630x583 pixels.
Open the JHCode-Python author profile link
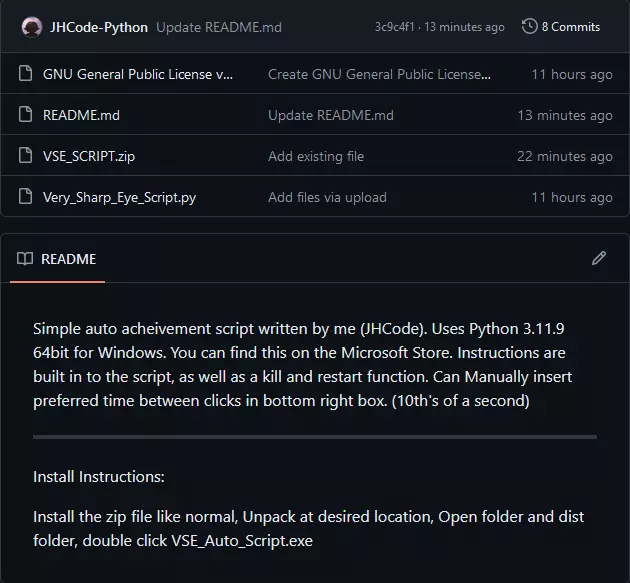[99, 27]
